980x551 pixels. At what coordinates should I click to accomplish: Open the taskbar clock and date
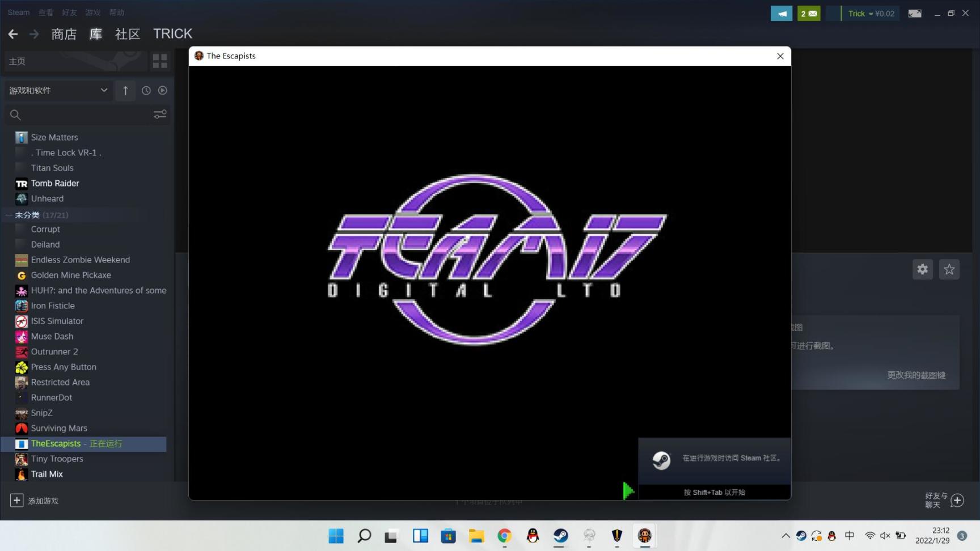932,536
